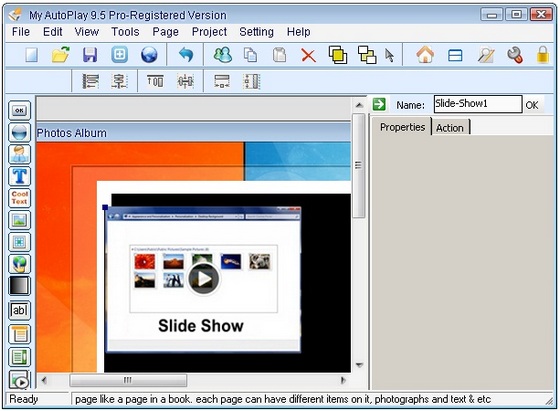Open the Tools menu
This screenshot has height=411, width=560.
pyautogui.click(x=125, y=32)
